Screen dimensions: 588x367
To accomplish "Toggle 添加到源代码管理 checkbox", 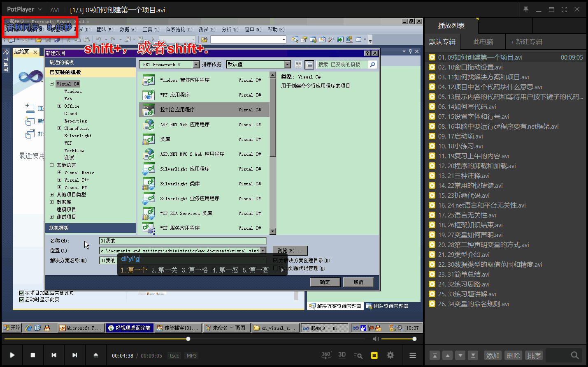I will pyautogui.click(x=276, y=268).
